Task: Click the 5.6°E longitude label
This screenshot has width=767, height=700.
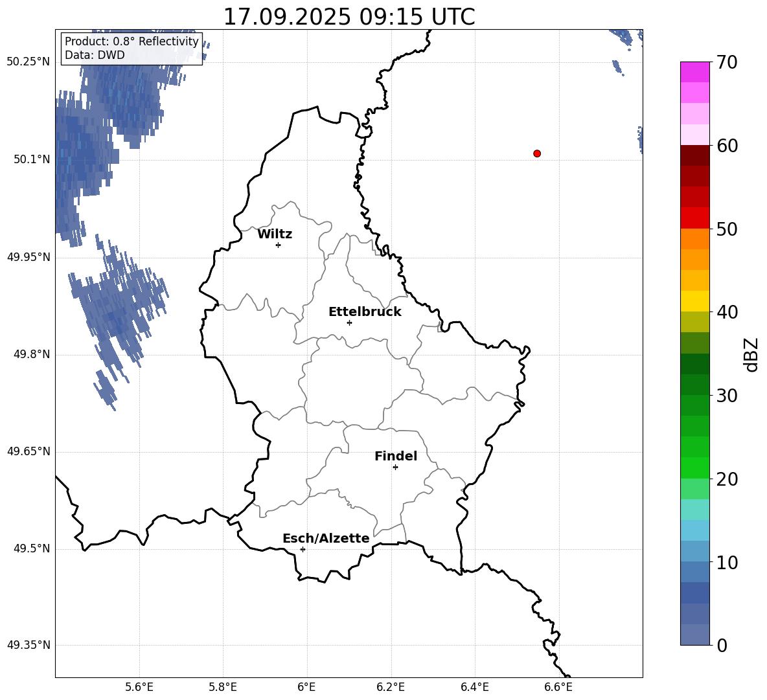Action: click(139, 687)
